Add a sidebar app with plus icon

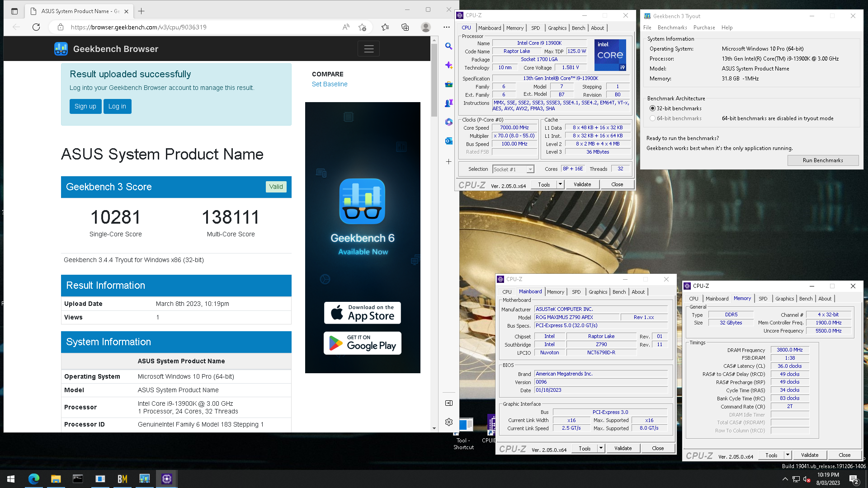coord(448,161)
